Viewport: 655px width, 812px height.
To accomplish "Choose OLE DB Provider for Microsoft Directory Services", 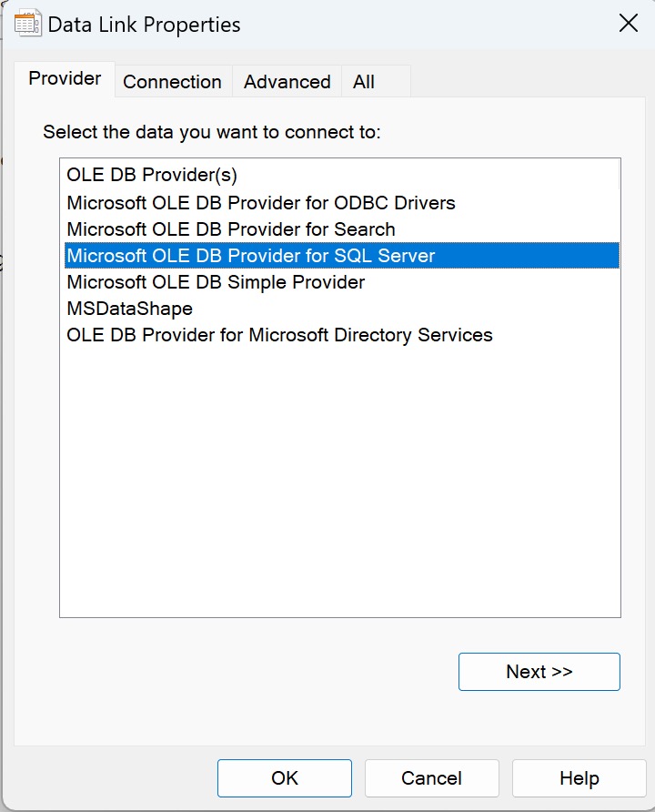I will point(279,335).
